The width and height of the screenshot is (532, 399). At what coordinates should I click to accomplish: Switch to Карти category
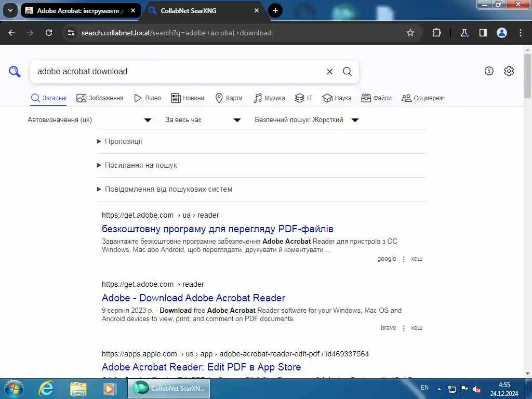(229, 98)
